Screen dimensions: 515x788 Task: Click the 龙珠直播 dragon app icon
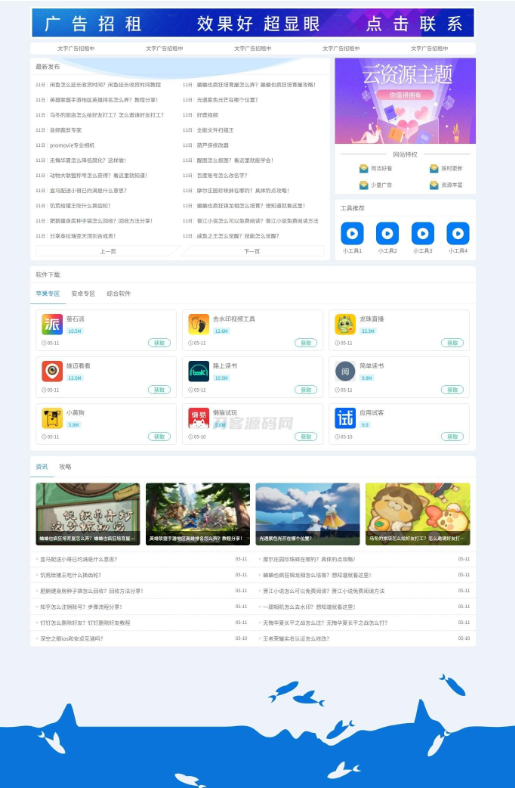(345, 324)
